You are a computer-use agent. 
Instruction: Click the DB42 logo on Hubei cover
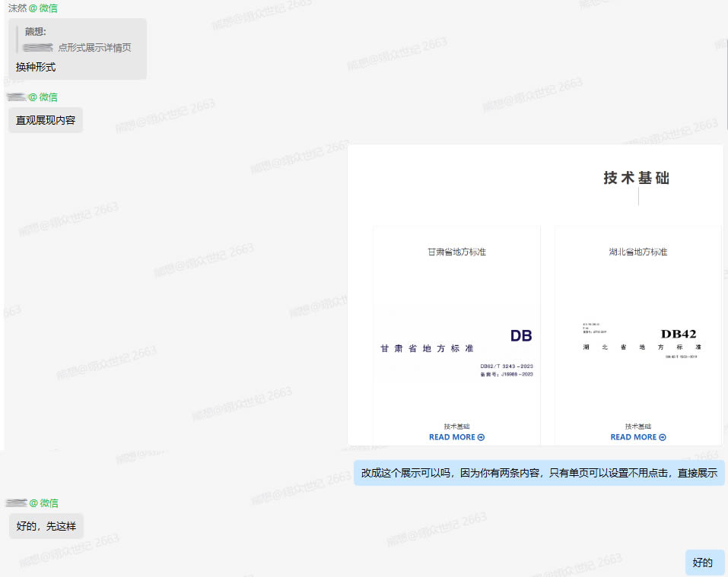tap(679, 334)
